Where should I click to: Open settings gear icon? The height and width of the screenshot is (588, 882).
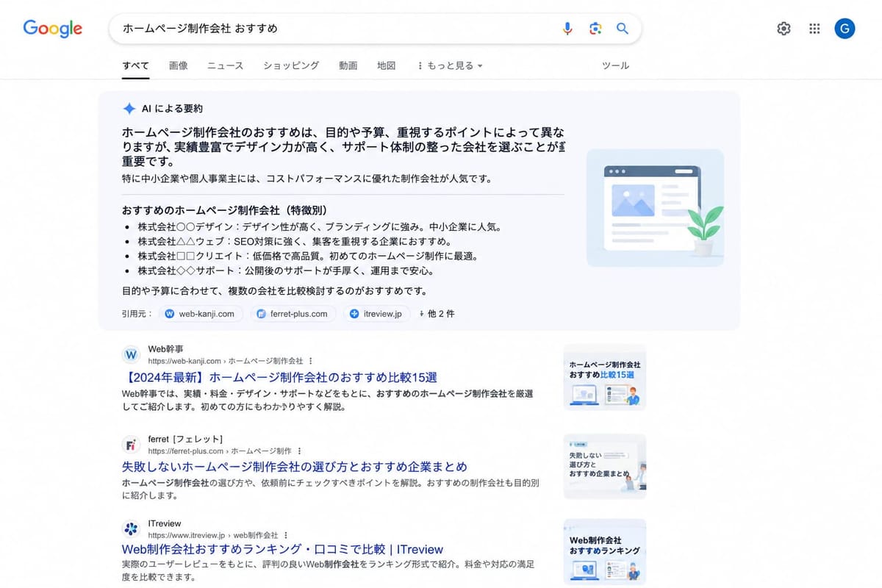[784, 29]
